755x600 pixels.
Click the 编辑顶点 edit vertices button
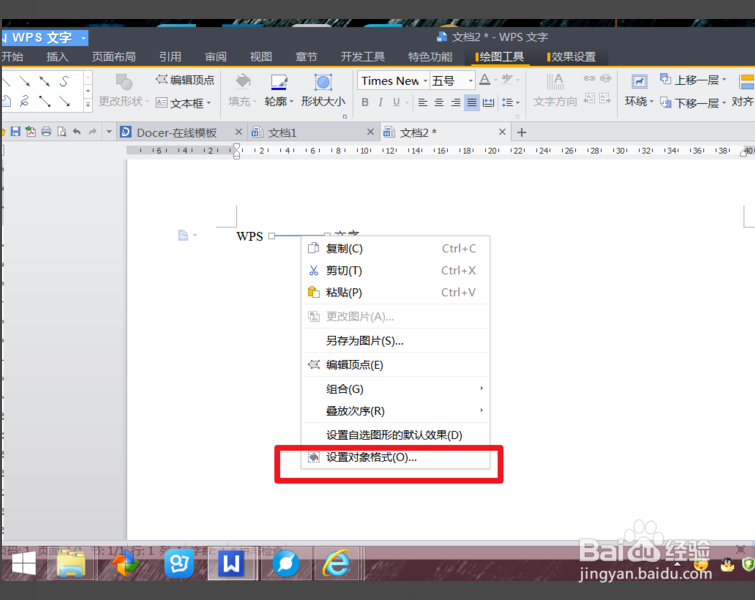point(185,79)
